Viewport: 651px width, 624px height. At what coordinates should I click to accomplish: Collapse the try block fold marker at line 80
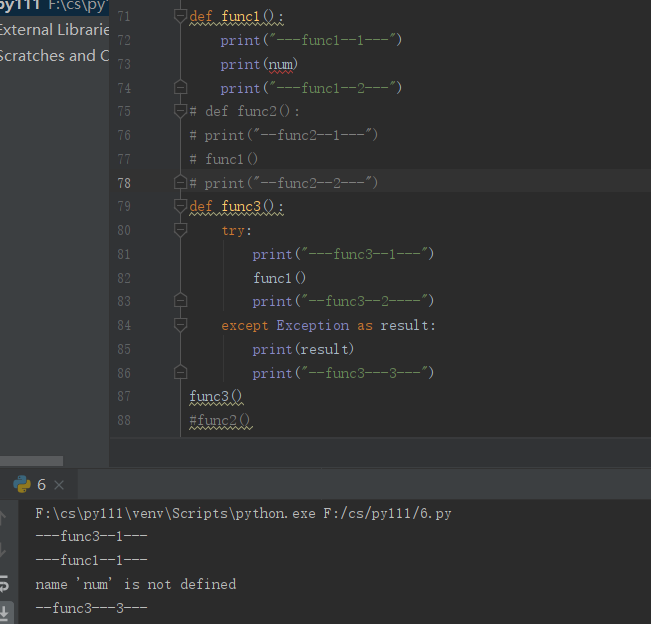click(180, 230)
